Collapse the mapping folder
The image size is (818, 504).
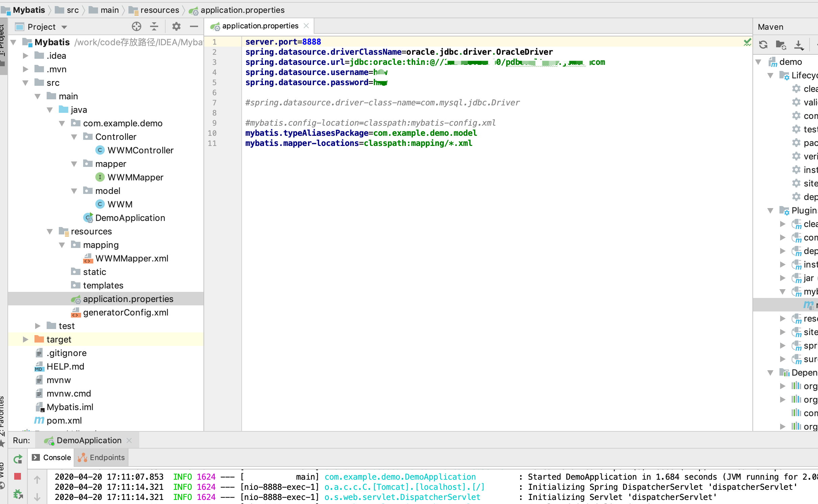point(62,245)
